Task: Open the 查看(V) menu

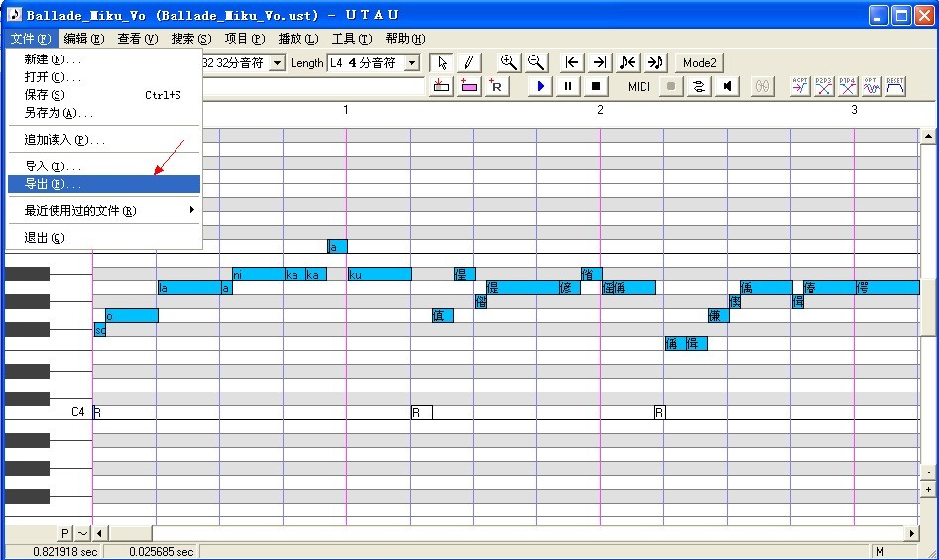Action: [x=138, y=39]
